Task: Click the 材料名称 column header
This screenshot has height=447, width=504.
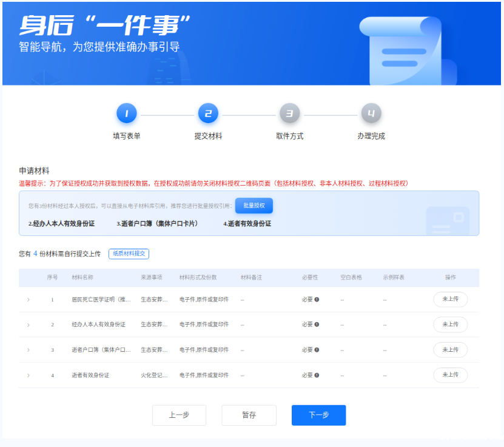Action: point(82,277)
